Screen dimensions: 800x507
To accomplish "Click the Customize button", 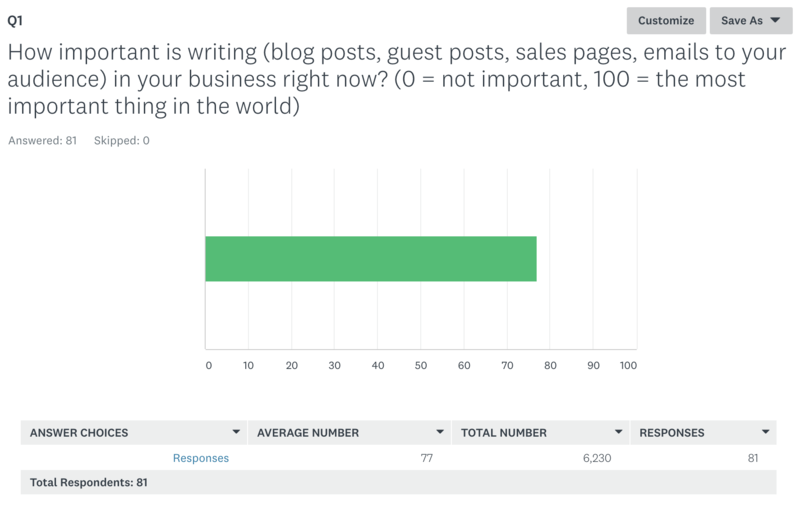I will pos(666,20).
